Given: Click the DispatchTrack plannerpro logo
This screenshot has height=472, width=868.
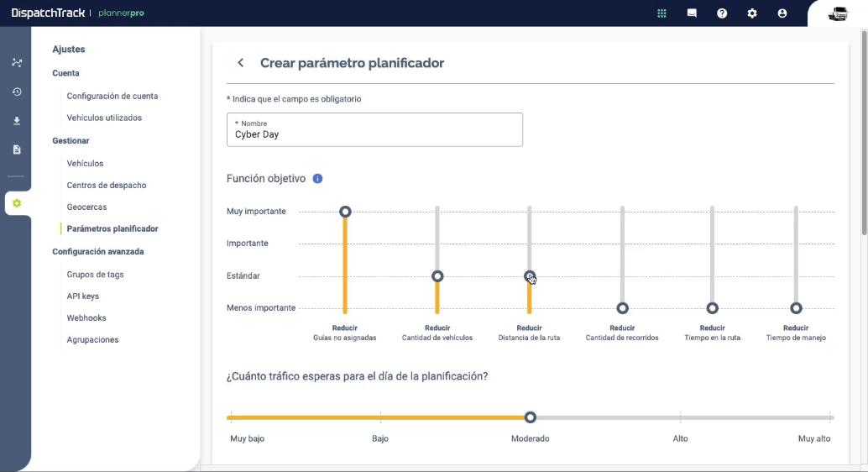Looking at the screenshot, I should (77, 13).
